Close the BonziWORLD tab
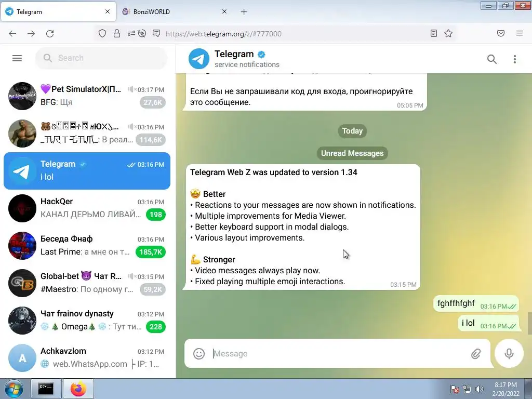 coord(224,11)
